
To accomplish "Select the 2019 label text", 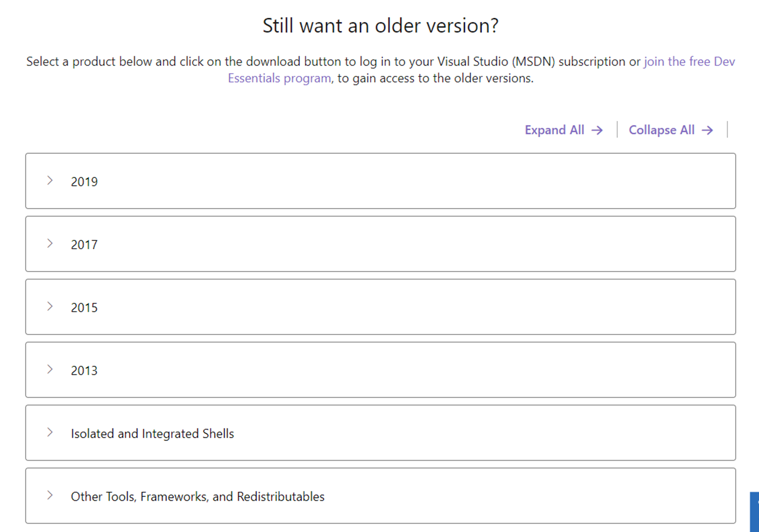I will [x=84, y=182].
